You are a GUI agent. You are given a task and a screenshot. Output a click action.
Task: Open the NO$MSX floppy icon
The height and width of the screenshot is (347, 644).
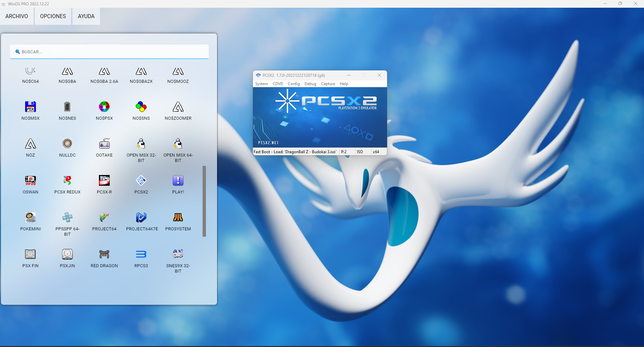31,107
